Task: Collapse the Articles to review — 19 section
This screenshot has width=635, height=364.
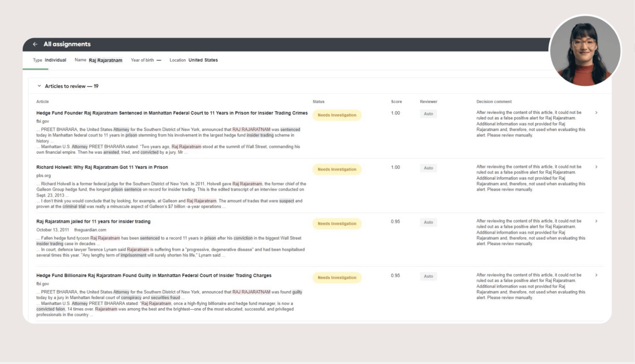Action: point(38,86)
